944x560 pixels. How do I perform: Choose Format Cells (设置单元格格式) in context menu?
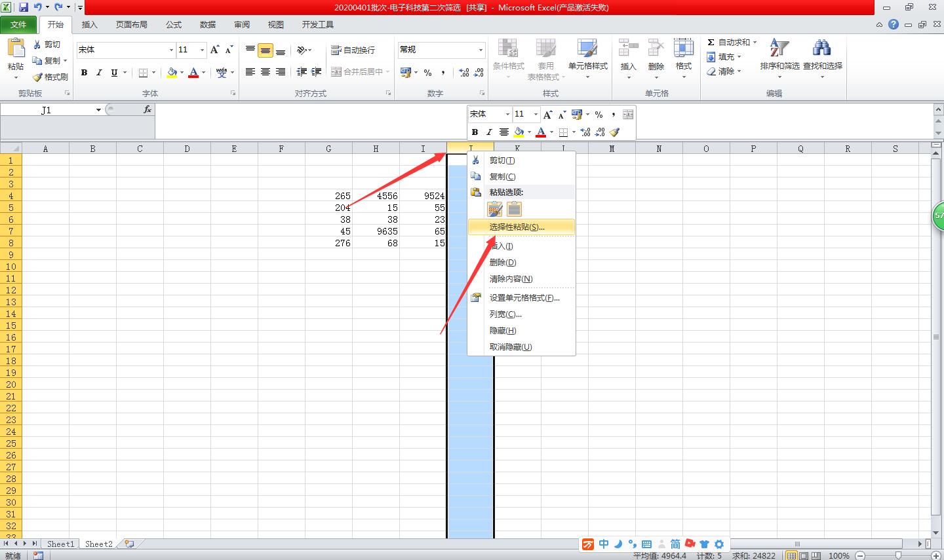coord(521,298)
